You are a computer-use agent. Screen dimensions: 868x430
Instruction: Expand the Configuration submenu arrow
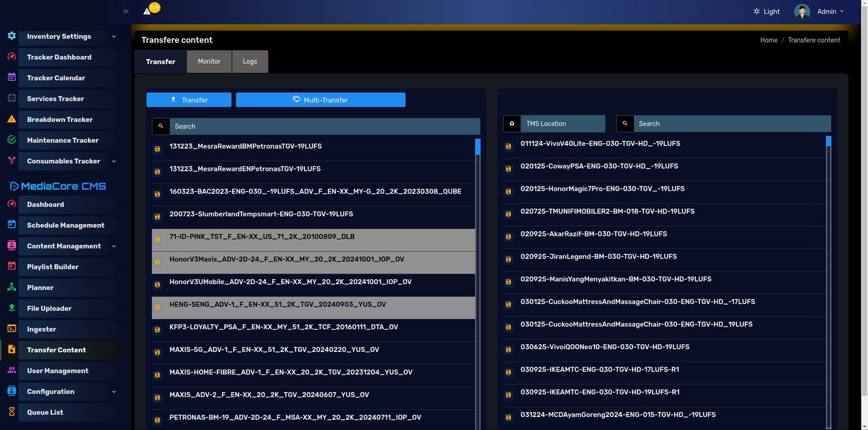pos(114,392)
